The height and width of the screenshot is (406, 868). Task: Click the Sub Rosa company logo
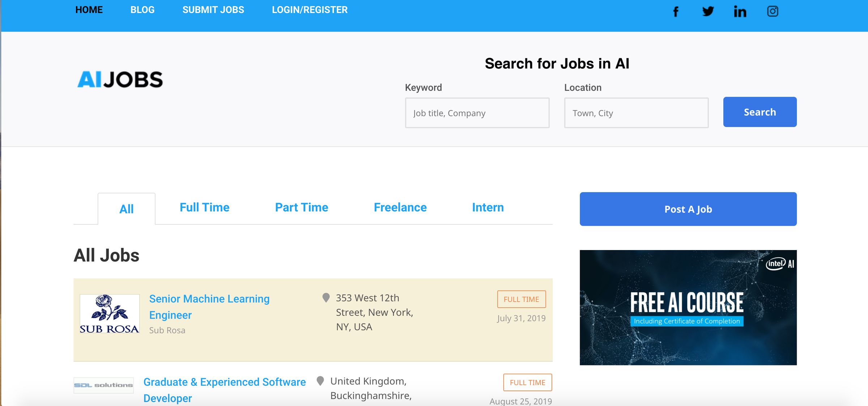click(x=109, y=314)
